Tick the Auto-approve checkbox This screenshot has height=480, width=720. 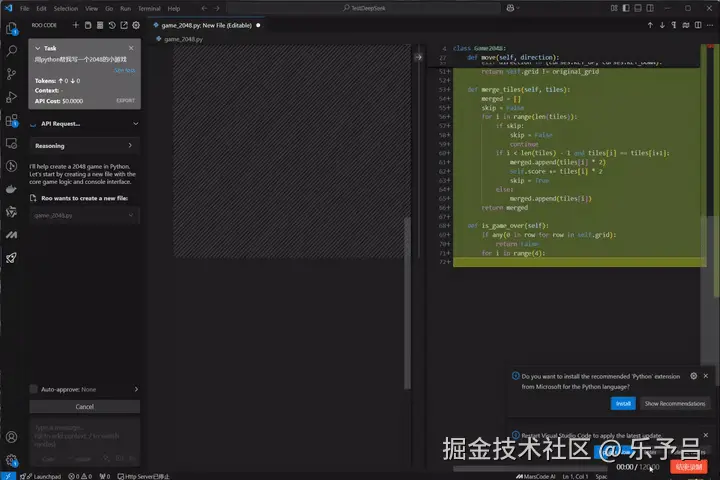[34, 389]
